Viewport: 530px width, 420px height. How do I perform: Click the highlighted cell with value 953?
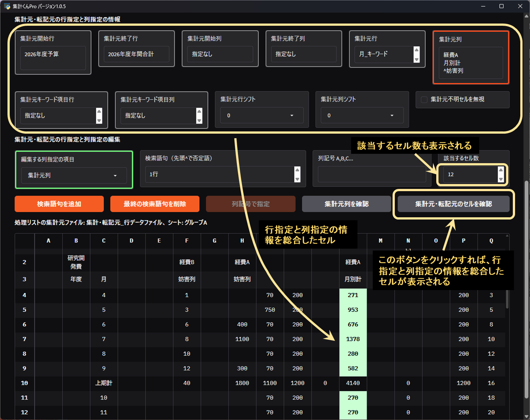[353, 310]
